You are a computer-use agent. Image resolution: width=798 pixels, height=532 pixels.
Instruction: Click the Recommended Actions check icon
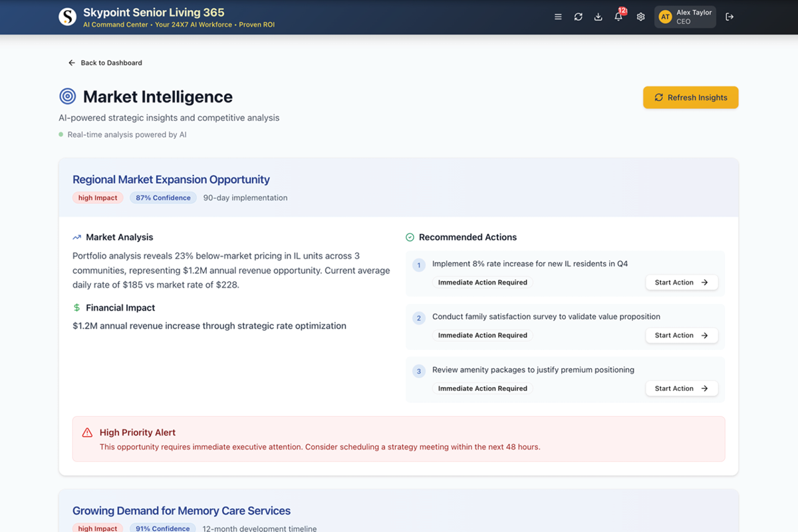tap(410, 237)
